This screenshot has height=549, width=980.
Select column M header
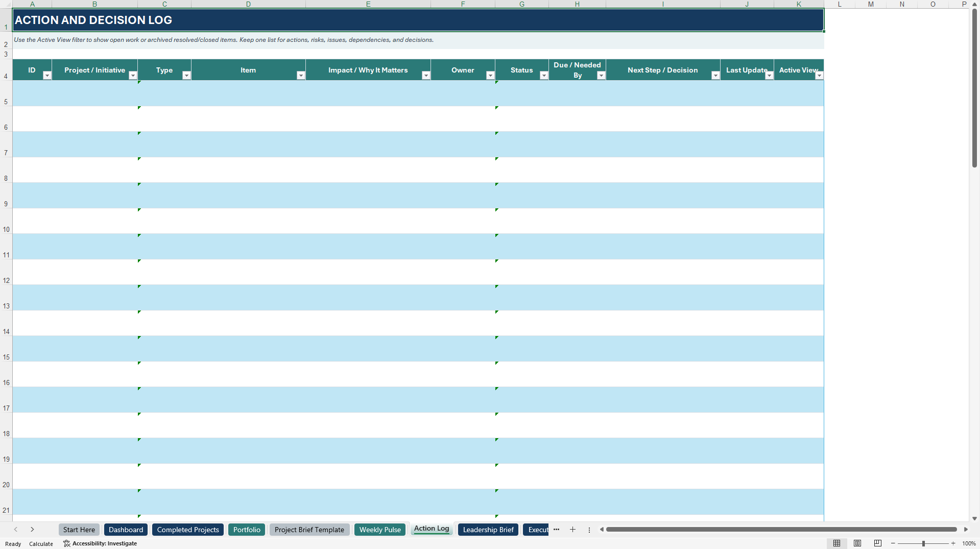871,4
